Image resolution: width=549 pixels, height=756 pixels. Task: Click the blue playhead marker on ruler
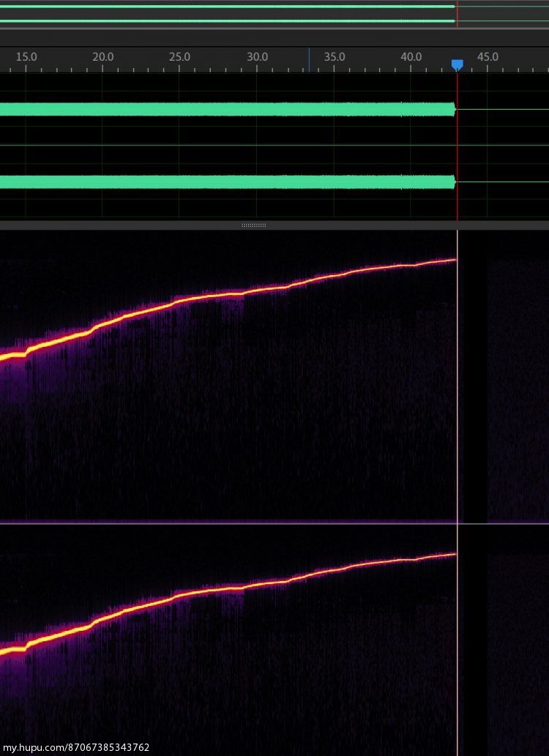pos(457,64)
